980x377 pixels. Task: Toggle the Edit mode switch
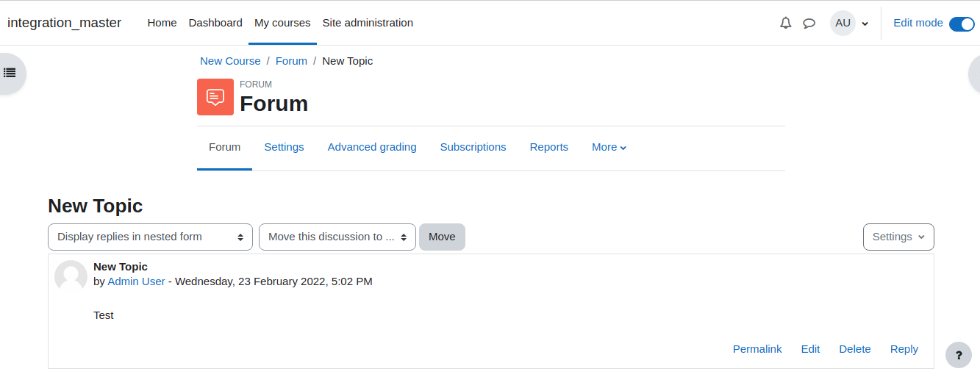click(x=962, y=24)
